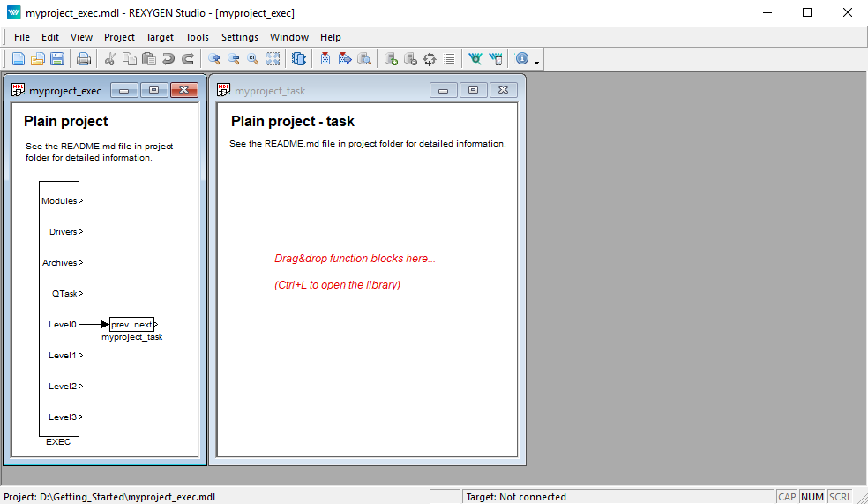Undo the last action via toolbar
Image resolution: width=868 pixels, height=504 pixels.
(x=168, y=59)
